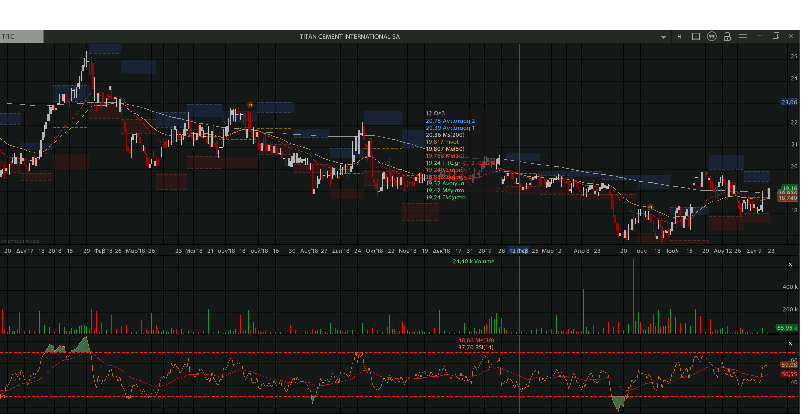Click the 22 price level on price axis
This screenshot has width=802, height=414.
(794, 122)
